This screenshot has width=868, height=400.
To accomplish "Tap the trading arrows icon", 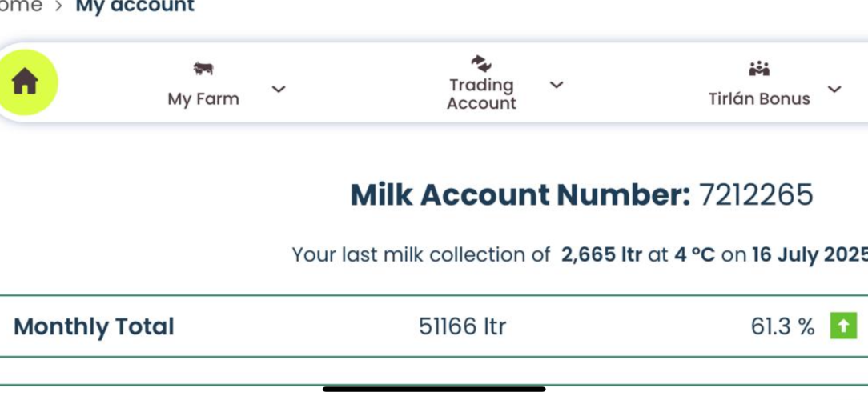I will (x=481, y=64).
